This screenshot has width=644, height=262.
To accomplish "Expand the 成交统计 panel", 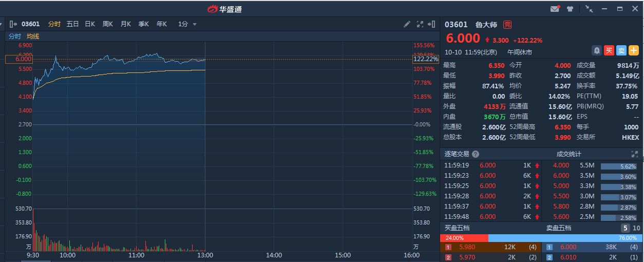I will pyautogui.click(x=635, y=154).
